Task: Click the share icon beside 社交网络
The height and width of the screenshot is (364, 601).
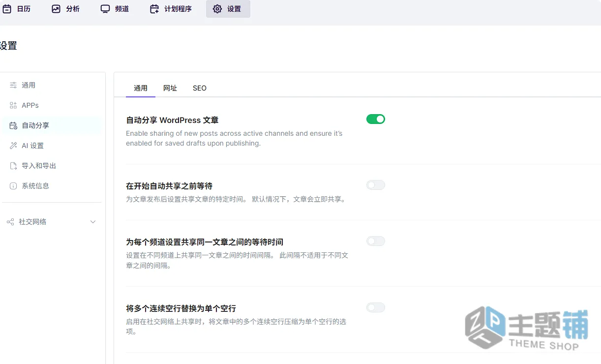Action: [10, 222]
